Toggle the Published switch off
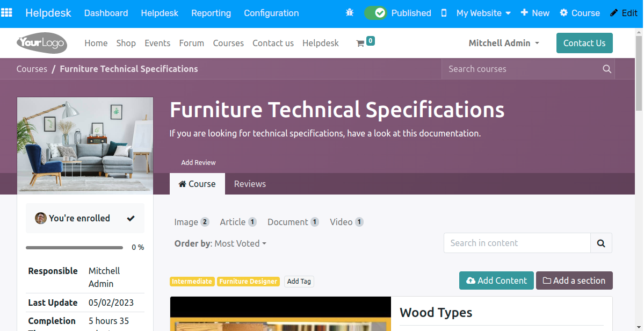 375,13
